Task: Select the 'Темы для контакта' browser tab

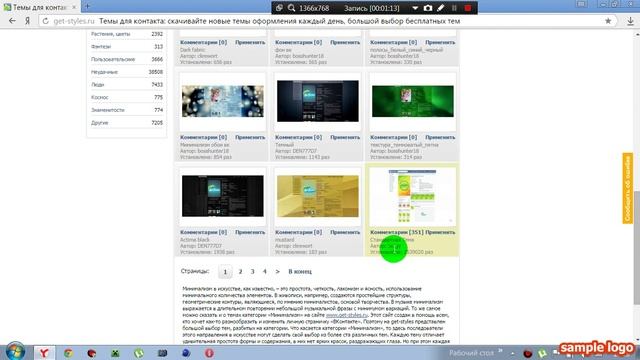Action: coord(40,7)
